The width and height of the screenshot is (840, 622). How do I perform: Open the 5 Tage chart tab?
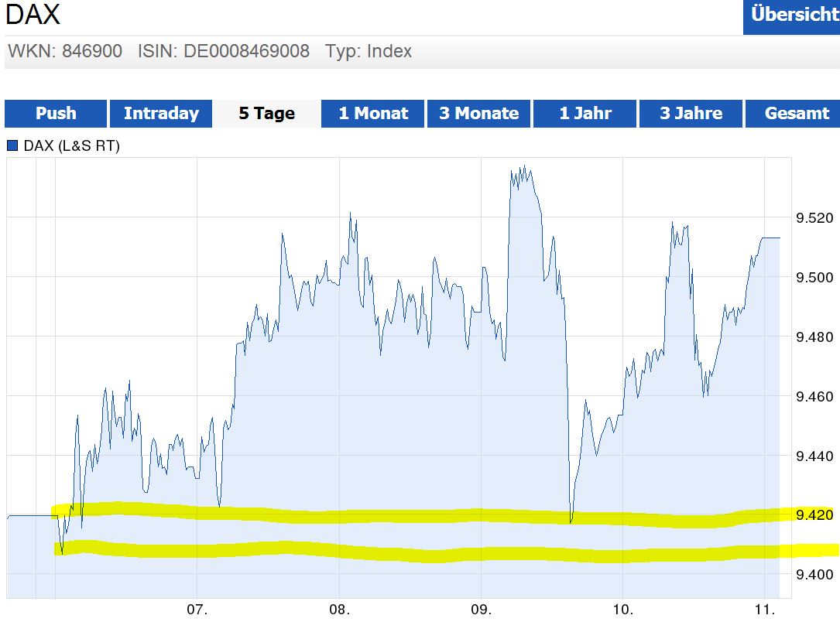pyautogui.click(x=266, y=114)
